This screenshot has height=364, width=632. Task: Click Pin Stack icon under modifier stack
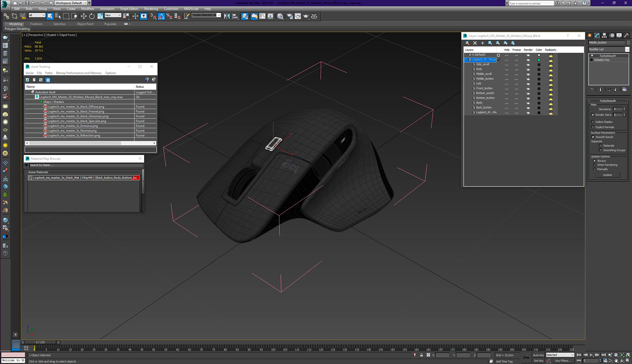[x=592, y=90]
